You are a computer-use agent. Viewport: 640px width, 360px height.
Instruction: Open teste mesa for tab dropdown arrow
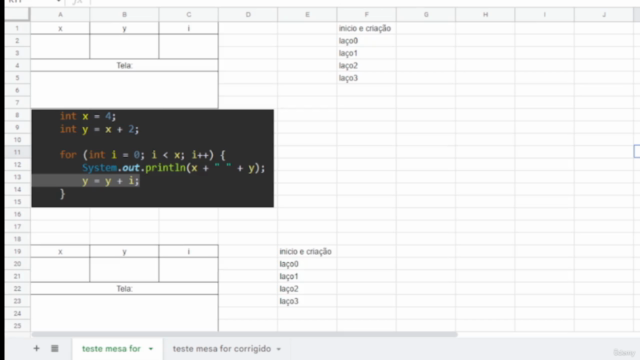151,349
